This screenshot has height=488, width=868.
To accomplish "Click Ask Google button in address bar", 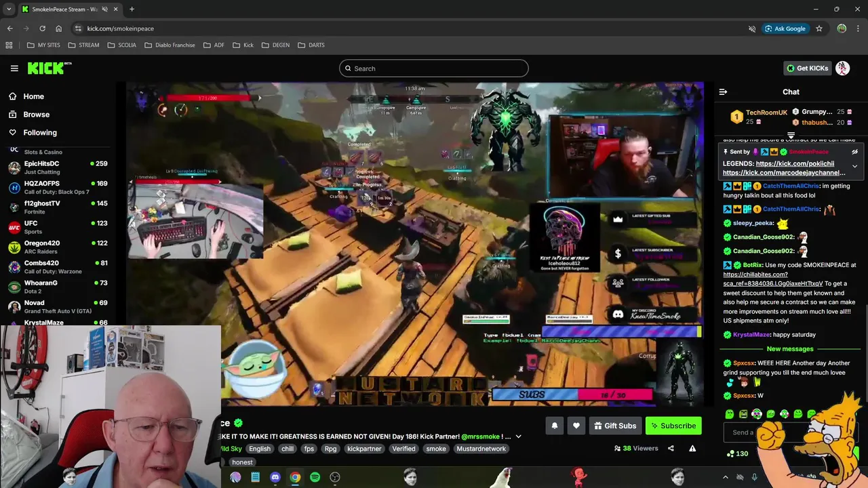I will click(x=785, y=28).
